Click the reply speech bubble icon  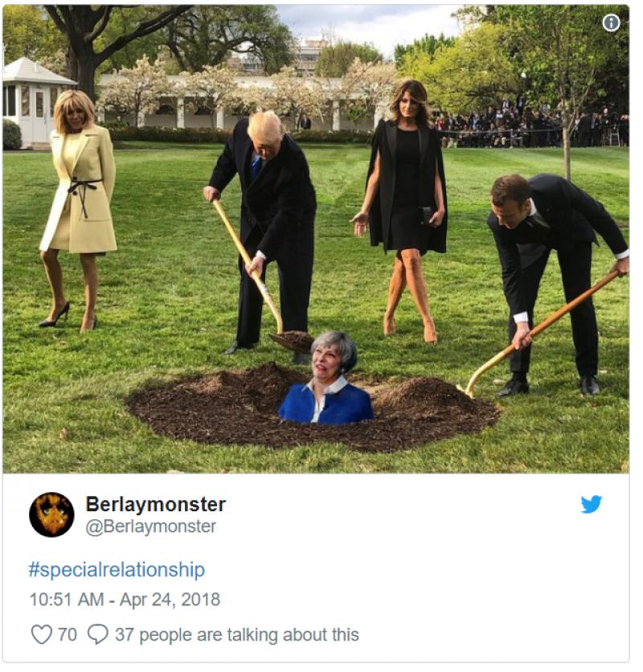point(97,634)
